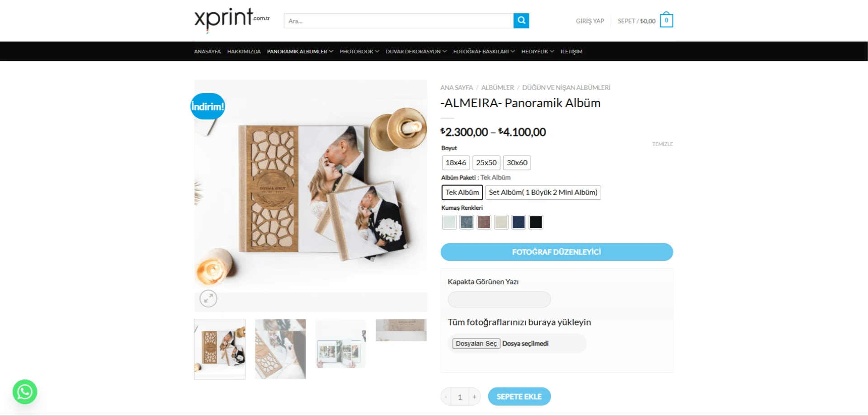Click the blue search magnifier icon
The width and height of the screenshot is (868, 416).
point(521,20)
